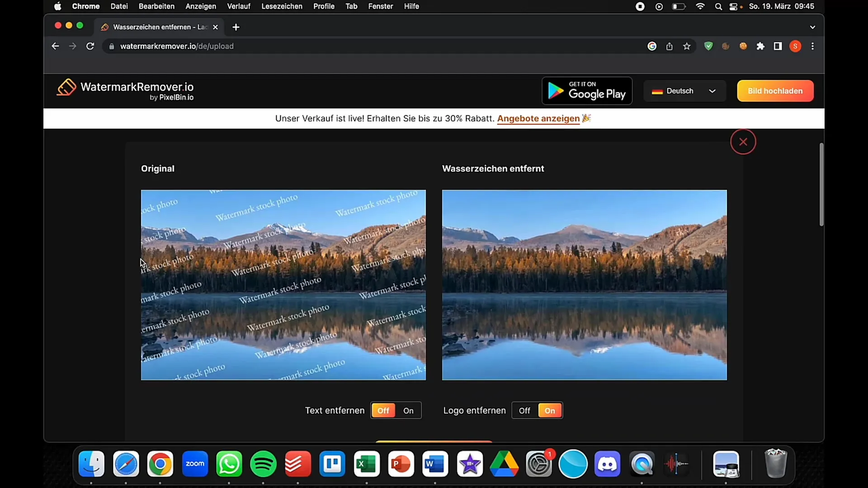Click the WatermarkRemover.io home logo
The image size is (868, 488).
125,90
